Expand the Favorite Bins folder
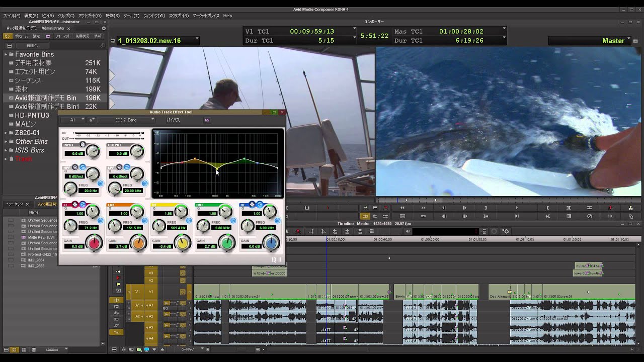 coord(6,54)
